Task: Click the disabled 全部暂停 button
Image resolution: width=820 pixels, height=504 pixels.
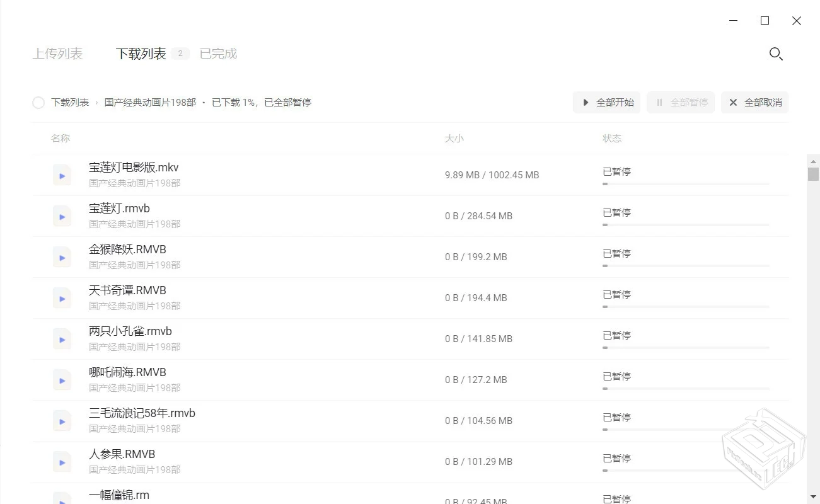Action: (x=681, y=102)
